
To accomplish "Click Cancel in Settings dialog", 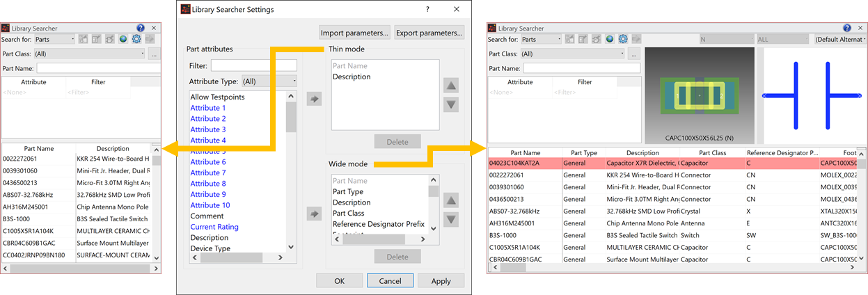I will pyautogui.click(x=390, y=281).
